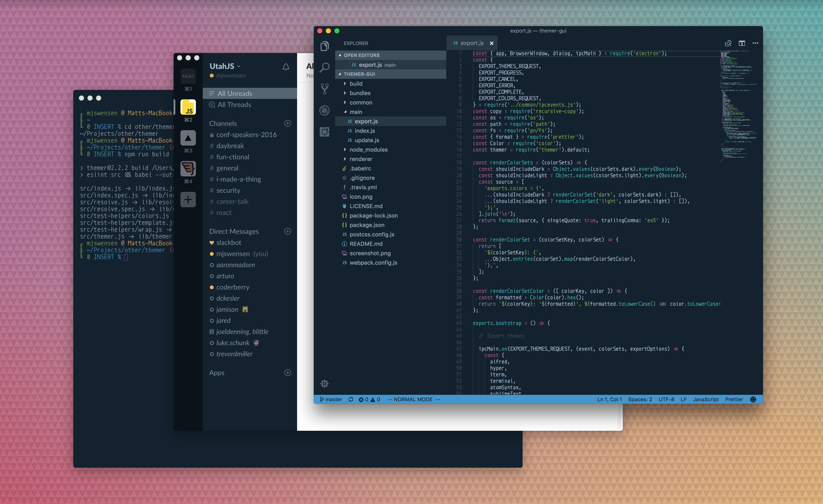Click the split editor icon
Viewport: 823px width, 504px height.
pos(742,43)
